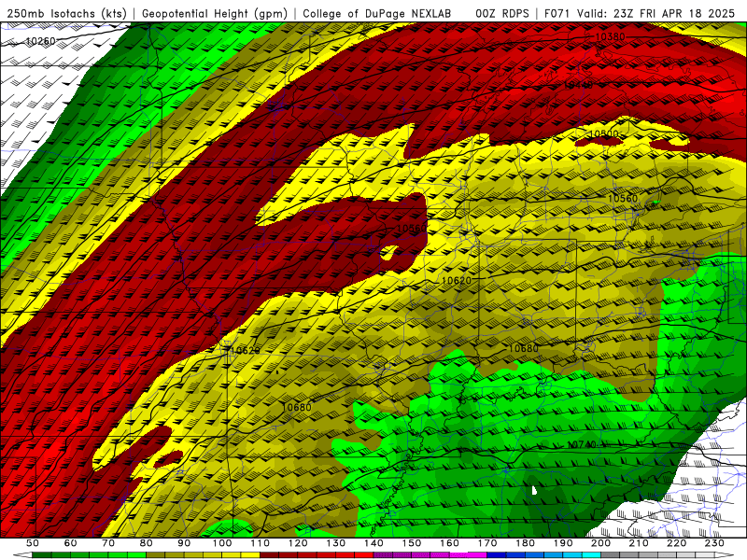This screenshot has height=560, width=747.
Task: Click the 10740 height contour label
Action: [582, 444]
